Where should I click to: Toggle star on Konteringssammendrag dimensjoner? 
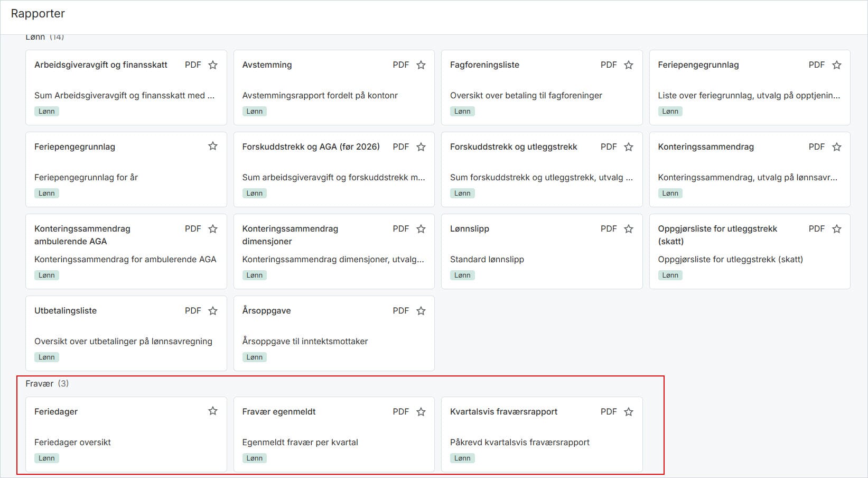pos(421,229)
